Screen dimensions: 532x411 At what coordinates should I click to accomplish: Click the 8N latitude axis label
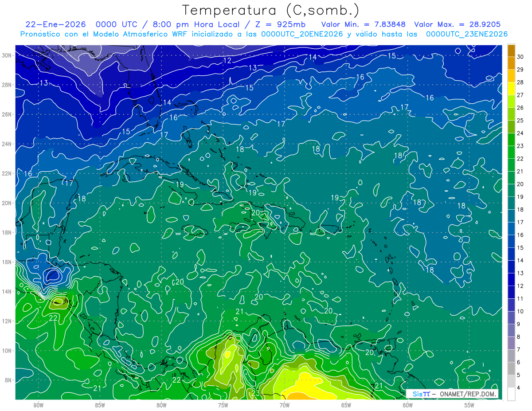pos(8,380)
